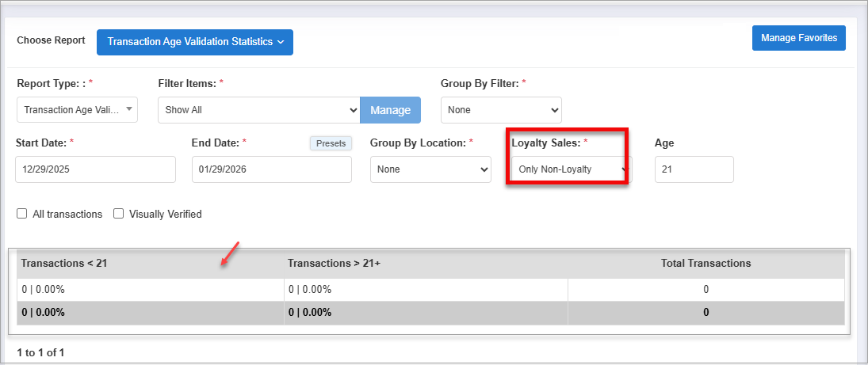Select first row cell under Transactions < 21
Screen dimensions: 868x365
(43, 290)
